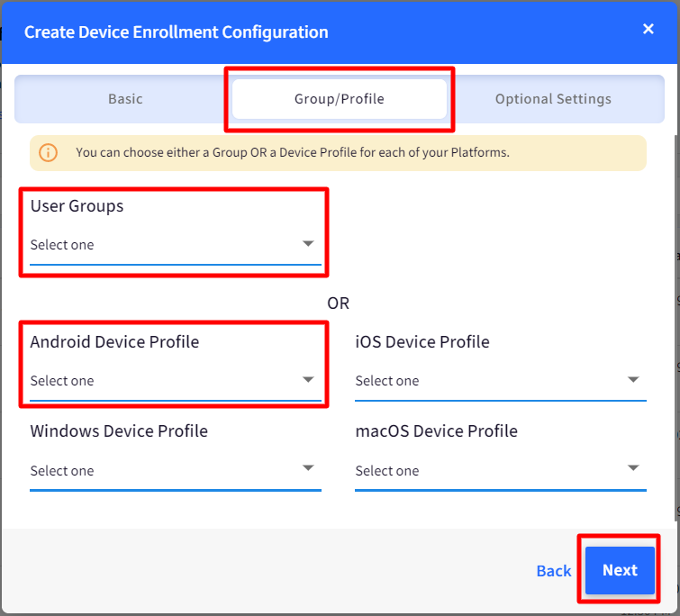This screenshot has width=680, height=616.
Task: Open the macOS Device Profile dropdown
Action: (x=501, y=471)
